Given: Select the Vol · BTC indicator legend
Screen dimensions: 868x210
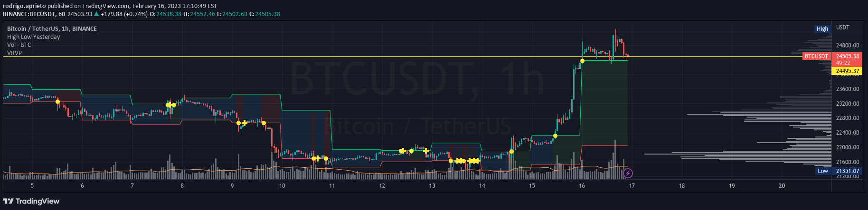Looking at the screenshot, I should 19,45.
